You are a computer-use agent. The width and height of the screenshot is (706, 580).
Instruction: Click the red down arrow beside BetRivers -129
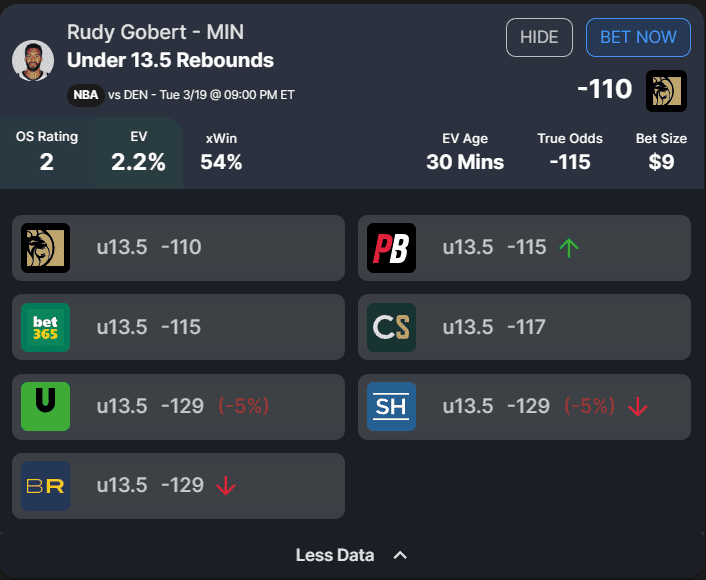point(226,486)
